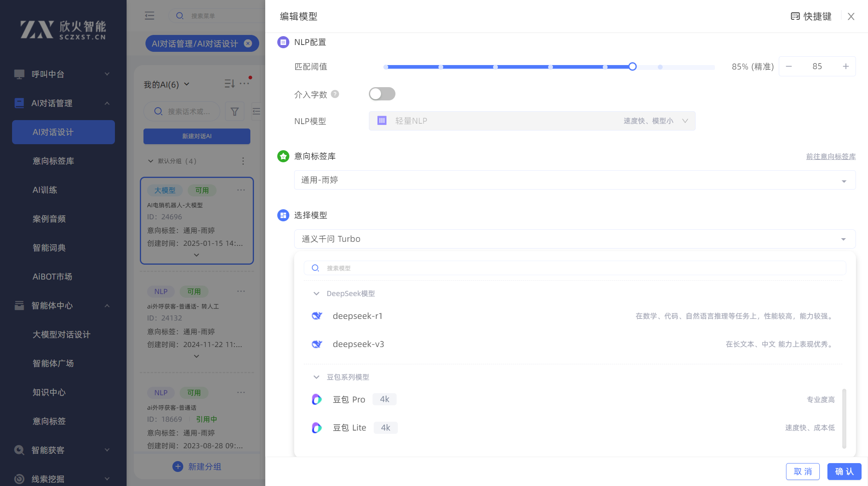Decrease threshold value with minus stepper
This screenshot has width=868, height=486.
(789, 66)
